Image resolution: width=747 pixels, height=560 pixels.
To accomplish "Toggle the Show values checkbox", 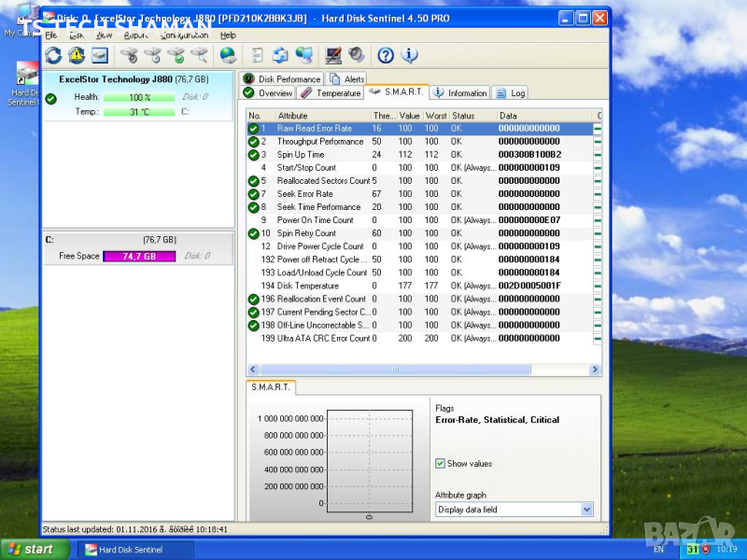I will pos(441,464).
